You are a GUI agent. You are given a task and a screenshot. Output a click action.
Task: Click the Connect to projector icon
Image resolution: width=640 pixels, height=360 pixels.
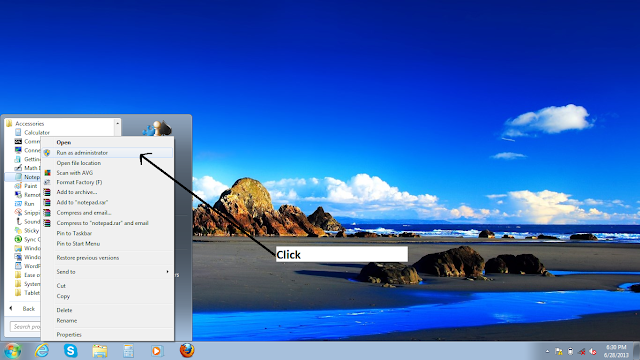tap(18, 150)
